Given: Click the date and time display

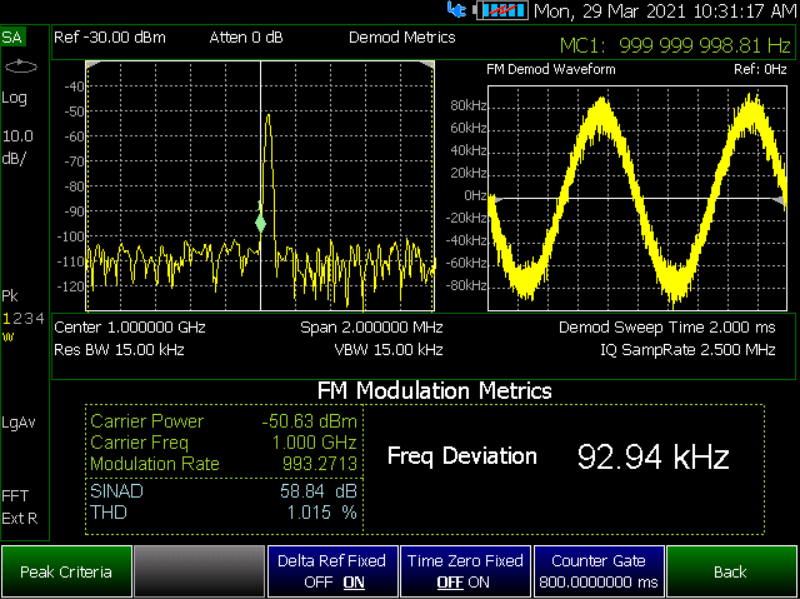Looking at the screenshot, I should [x=665, y=11].
